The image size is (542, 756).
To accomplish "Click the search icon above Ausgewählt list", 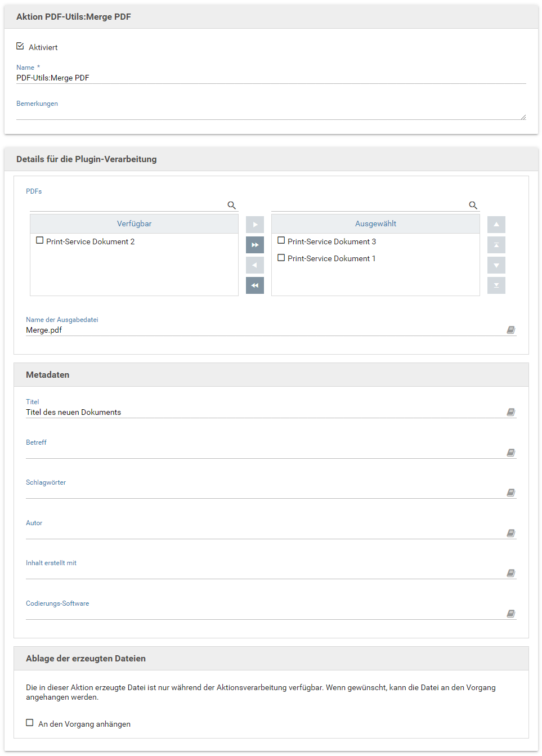I will tap(473, 205).
